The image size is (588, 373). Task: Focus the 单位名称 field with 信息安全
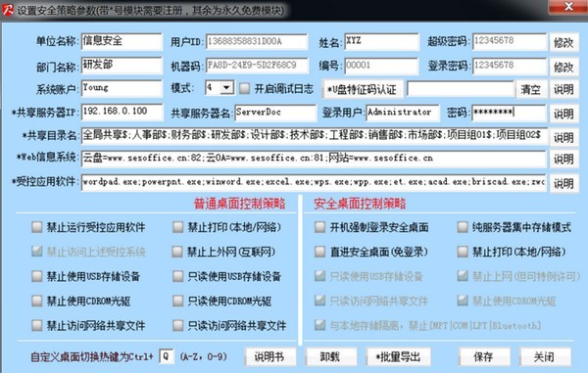pyautogui.click(x=122, y=41)
